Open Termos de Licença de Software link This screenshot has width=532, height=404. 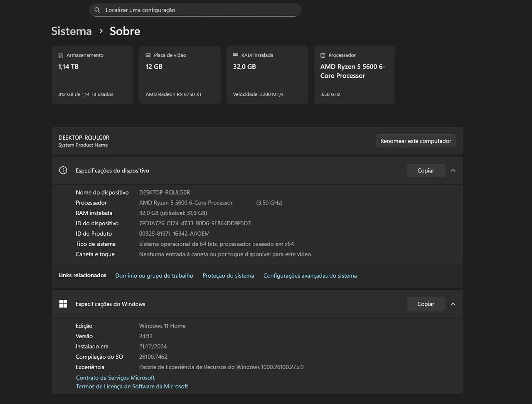click(x=132, y=387)
